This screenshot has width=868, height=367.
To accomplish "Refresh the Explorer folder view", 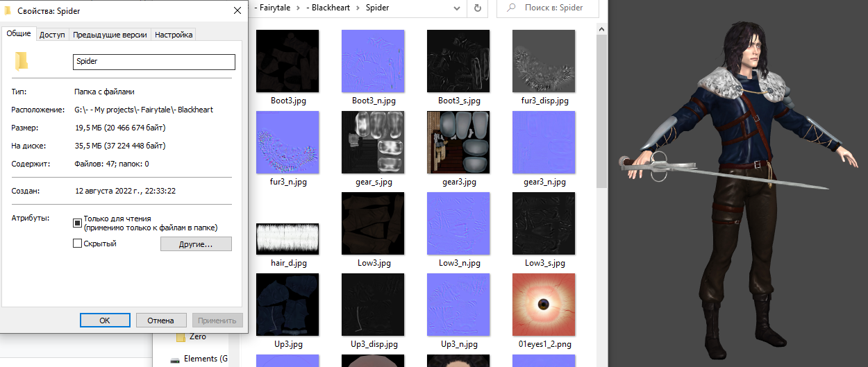I will coord(478,8).
